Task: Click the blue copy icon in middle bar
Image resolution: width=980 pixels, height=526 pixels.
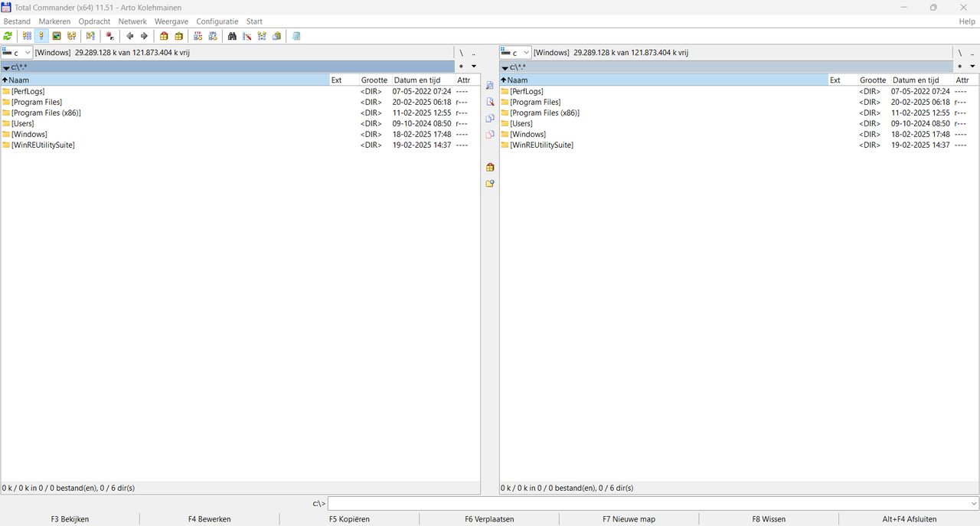Action: (490, 118)
